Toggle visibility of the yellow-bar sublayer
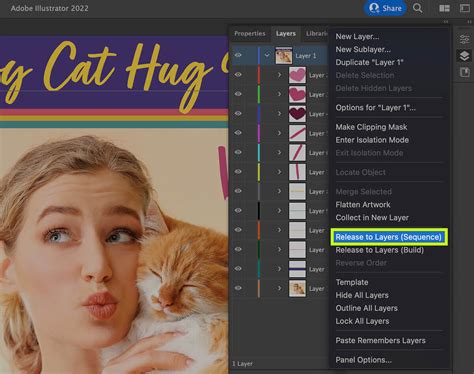 [238, 171]
